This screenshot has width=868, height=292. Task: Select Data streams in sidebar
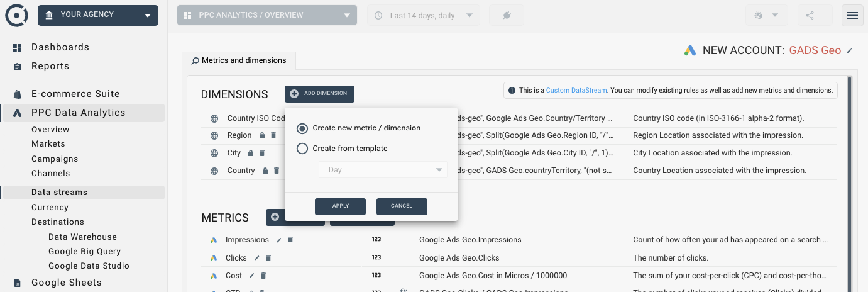[59, 193]
